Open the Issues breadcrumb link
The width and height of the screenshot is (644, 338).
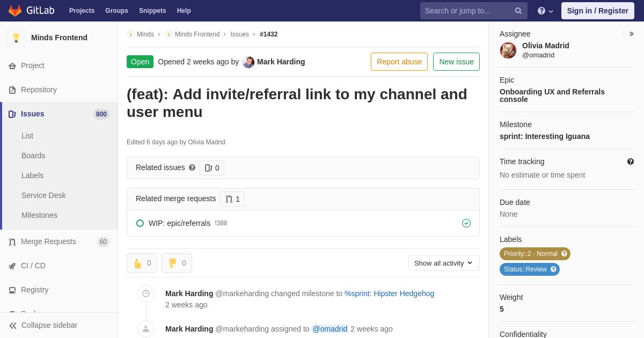click(239, 34)
